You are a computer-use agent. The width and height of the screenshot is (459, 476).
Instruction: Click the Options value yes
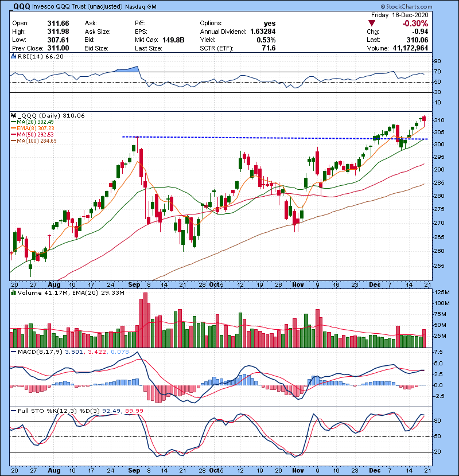click(x=270, y=24)
